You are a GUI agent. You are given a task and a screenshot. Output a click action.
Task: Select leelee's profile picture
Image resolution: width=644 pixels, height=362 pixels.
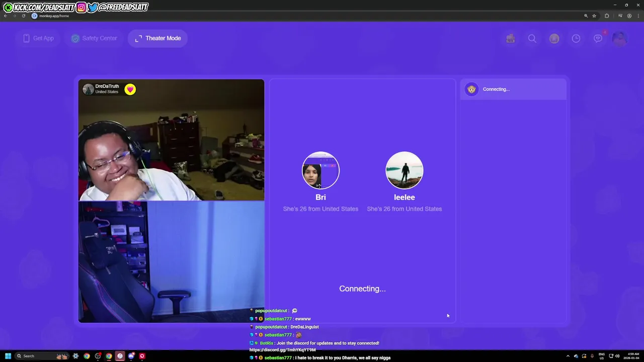point(405,170)
